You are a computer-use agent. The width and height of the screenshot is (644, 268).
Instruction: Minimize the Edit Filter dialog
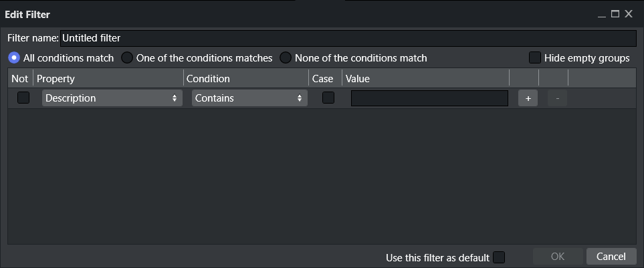point(603,14)
